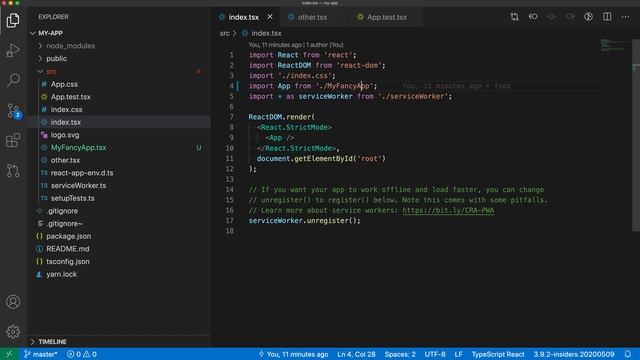Open the Pull Requests view icon

click(x=13, y=170)
